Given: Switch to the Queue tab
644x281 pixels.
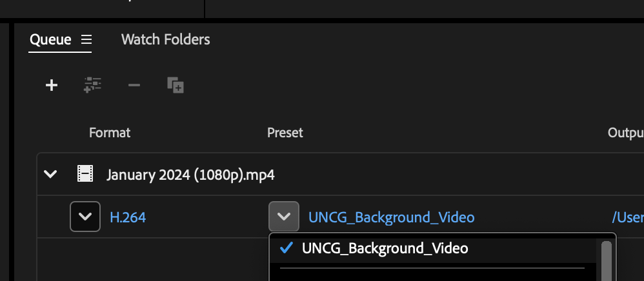Looking at the screenshot, I should pos(50,40).
